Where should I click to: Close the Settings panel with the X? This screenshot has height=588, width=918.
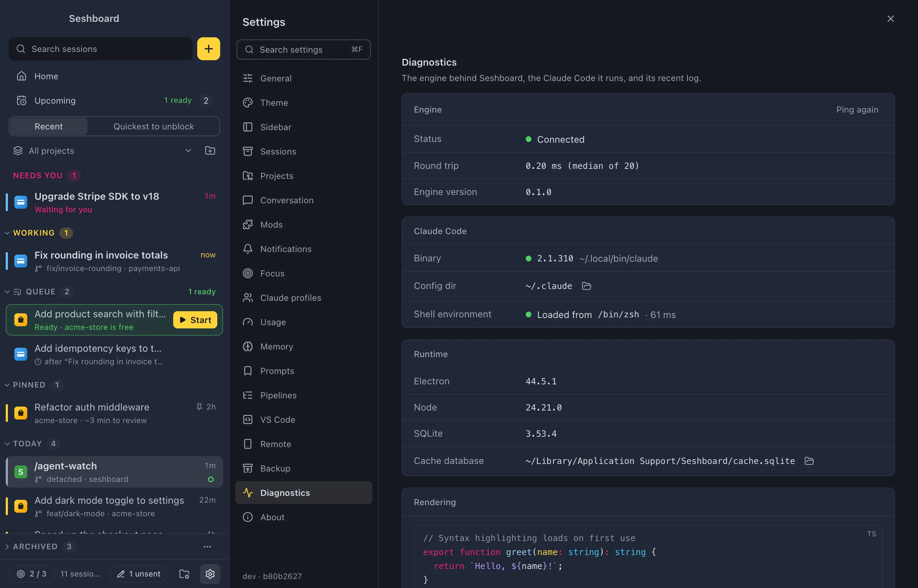(x=890, y=19)
